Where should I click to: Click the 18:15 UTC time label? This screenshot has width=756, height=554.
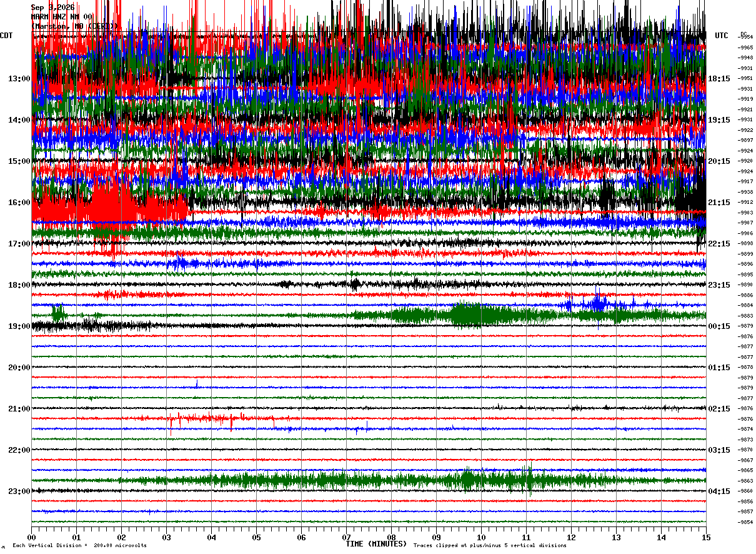pyautogui.click(x=719, y=79)
